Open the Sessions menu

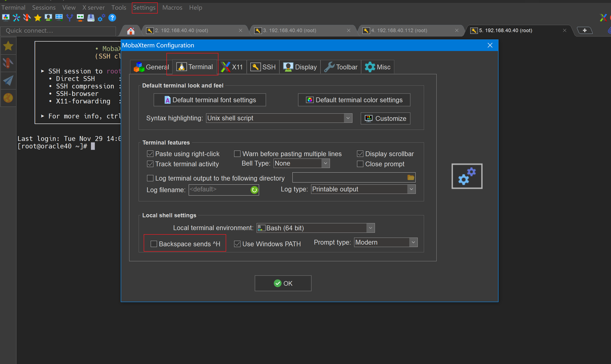click(x=44, y=7)
